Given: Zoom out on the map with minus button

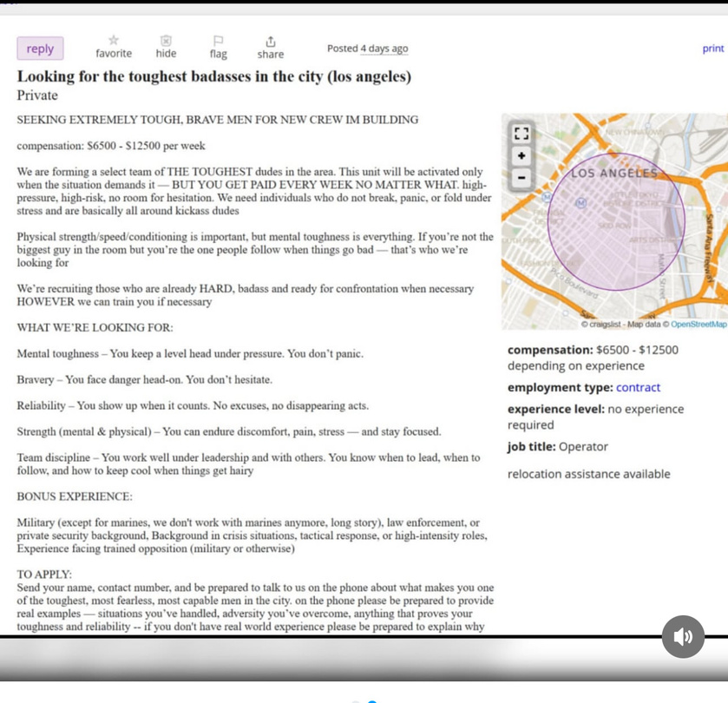Looking at the screenshot, I should 521,177.
